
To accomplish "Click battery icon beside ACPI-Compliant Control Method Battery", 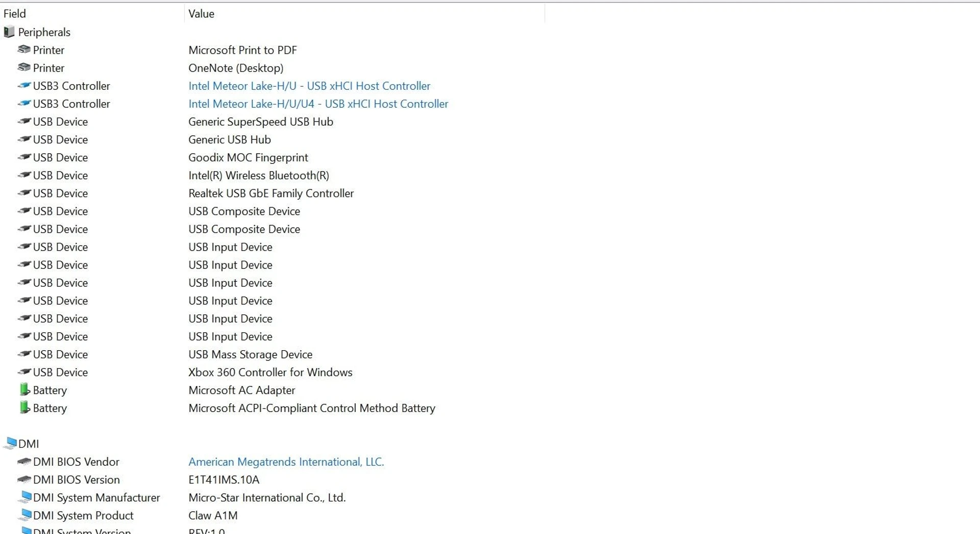I will pyautogui.click(x=24, y=407).
